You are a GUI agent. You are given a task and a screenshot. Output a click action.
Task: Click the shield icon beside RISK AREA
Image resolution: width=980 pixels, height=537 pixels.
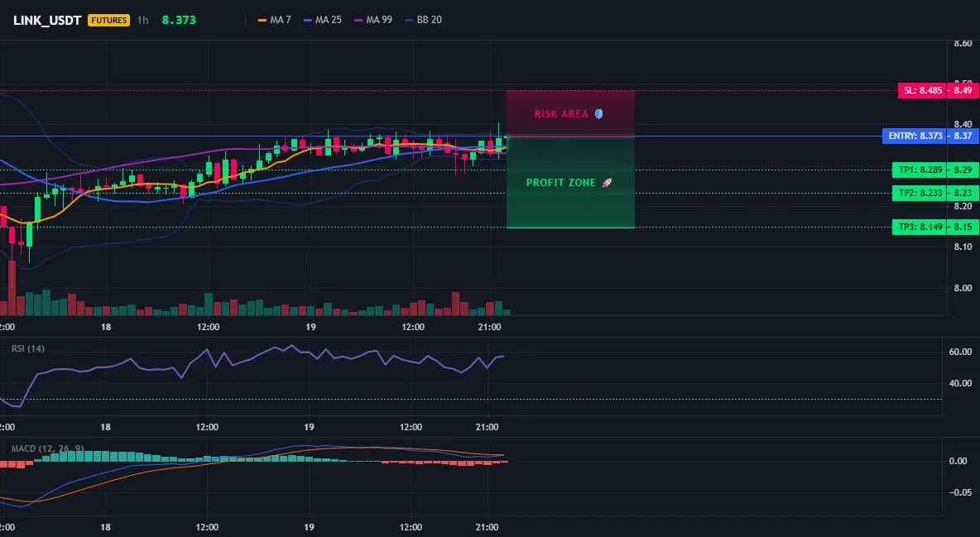598,114
